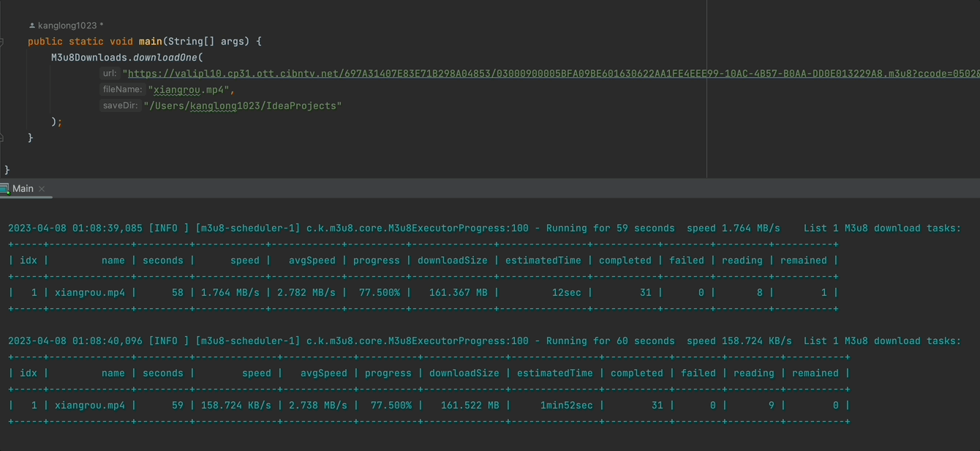Screen dimensions: 980x451
Task: Click the 161.522 MB downloadSize cell
Action: point(470,405)
